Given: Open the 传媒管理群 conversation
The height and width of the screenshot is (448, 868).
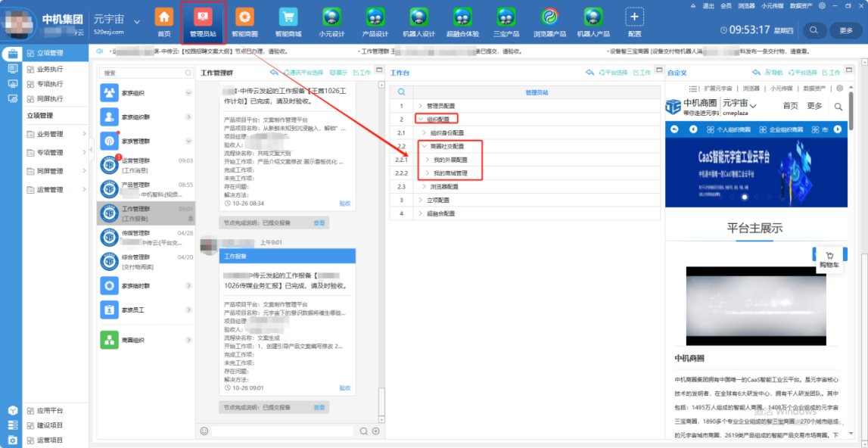Looking at the screenshot, I should click(145, 238).
